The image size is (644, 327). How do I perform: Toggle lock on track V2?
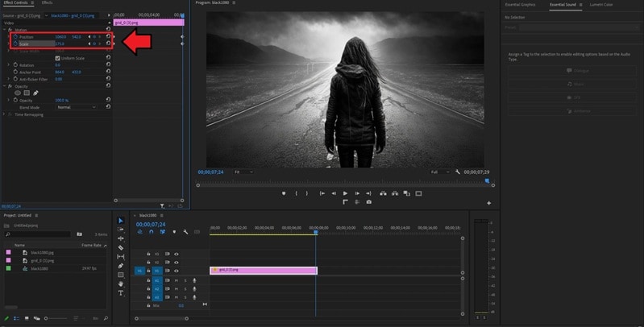coord(148,263)
